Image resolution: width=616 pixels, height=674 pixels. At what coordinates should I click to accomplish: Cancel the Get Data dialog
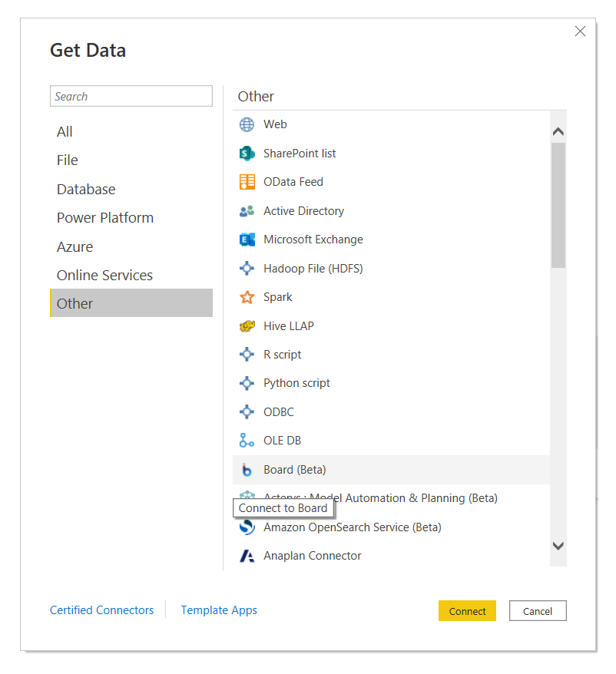[x=538, y=611]
